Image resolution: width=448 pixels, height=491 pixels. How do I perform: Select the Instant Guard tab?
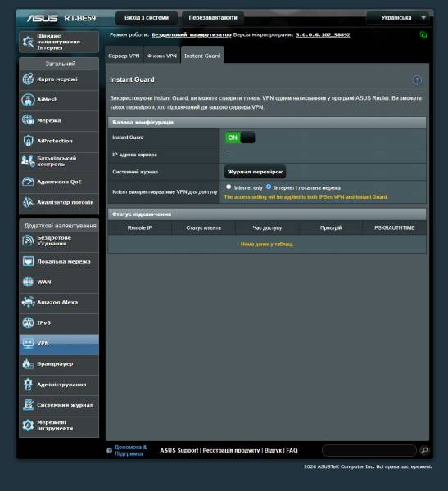click(x=202, y=56)
